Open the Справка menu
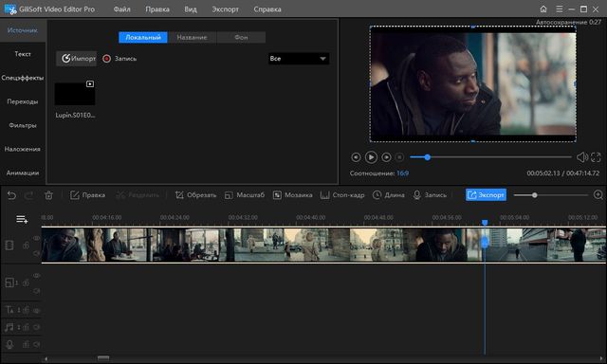 [267, 9]
